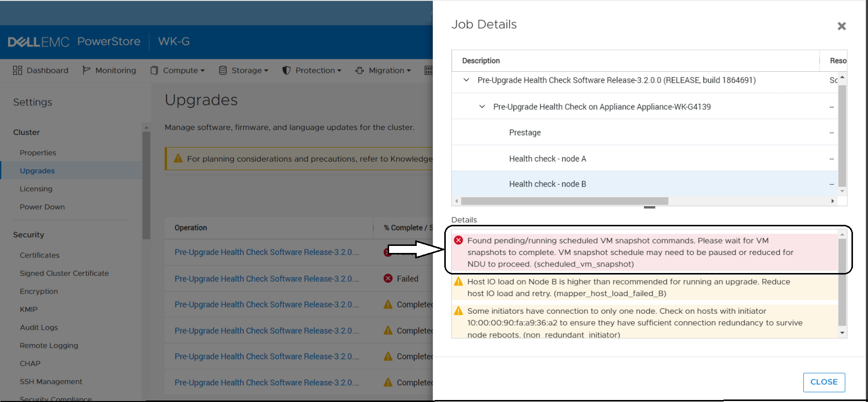
Task: Open Audit Logs settings
Action: tap(39, 327)
